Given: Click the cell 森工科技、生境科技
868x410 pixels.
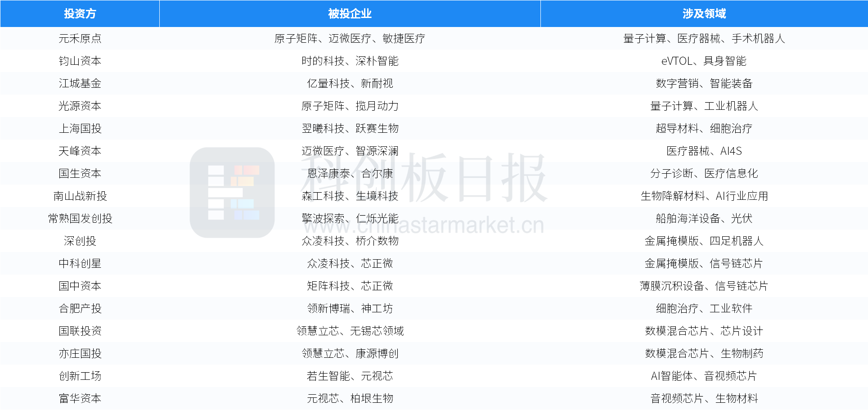Looking at the screenshot, I should [x=350, y=196].
